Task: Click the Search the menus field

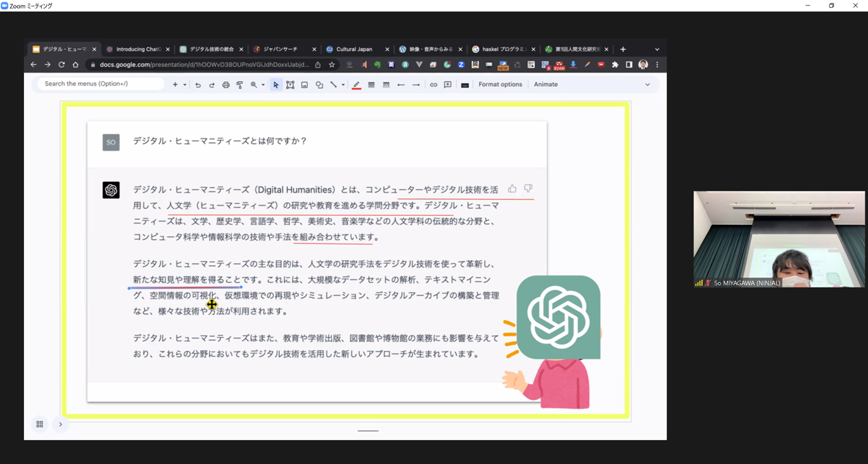Action: tap(101, 84)
